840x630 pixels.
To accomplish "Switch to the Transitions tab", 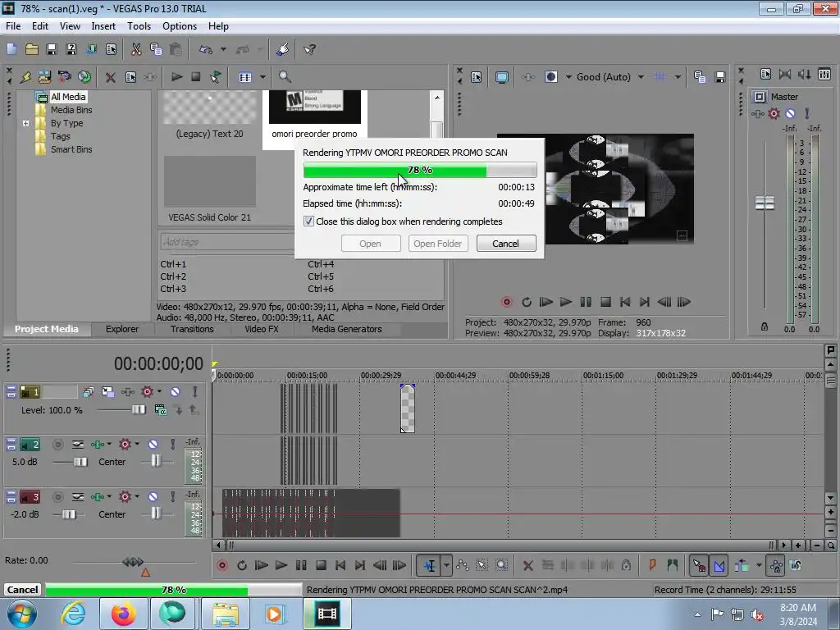I will [x=192, y=329].
